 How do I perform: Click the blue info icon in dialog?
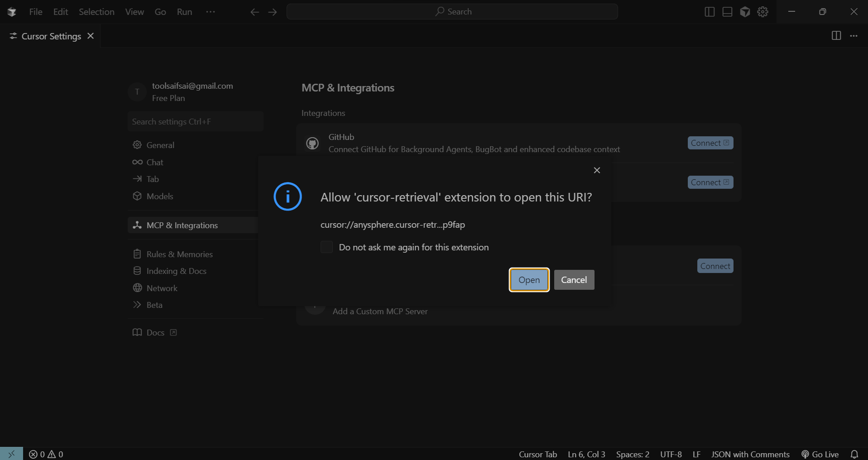[288, 196]
